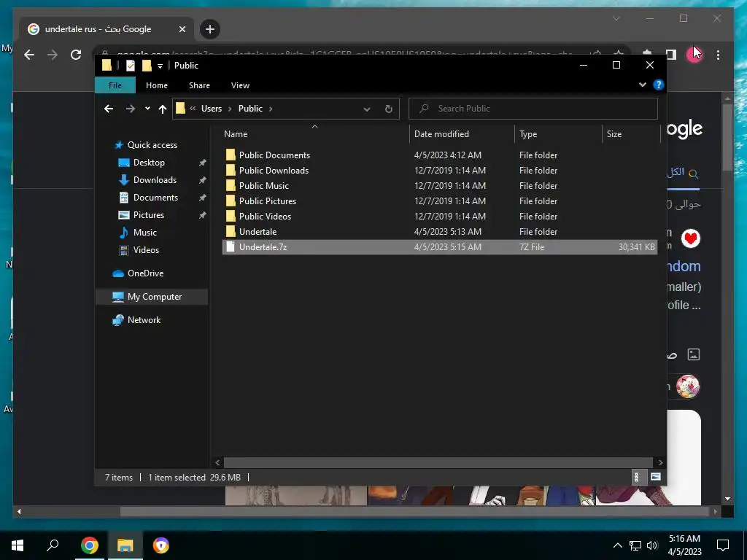Click pin icon beside Pictures
The height and width of the screenshot is (560, 747).
203,215
